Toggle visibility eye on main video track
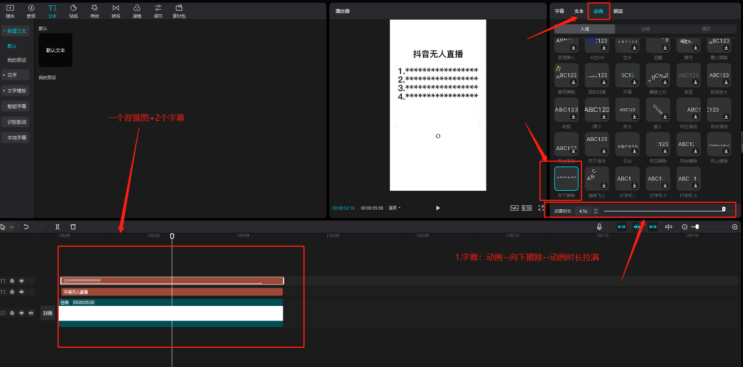This screenshot has width=744, height=367. (21, 313)
